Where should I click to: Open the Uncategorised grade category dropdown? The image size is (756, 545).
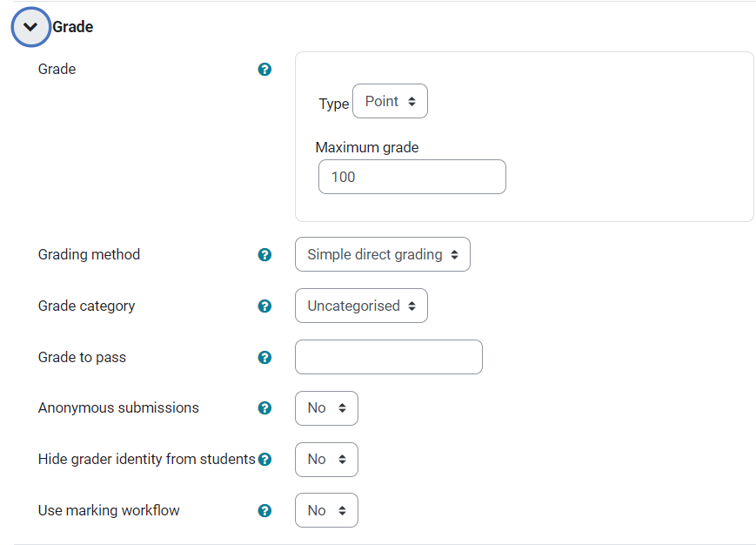click(361, 306)
